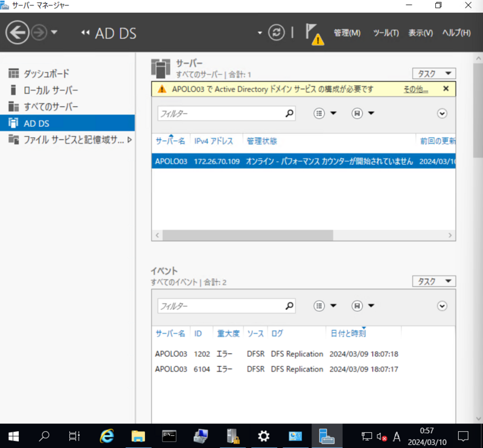The width and height of the screenshot is (483, 448).
Task: Dismiss the AD DS configuration warning
Action: pyautogui.click(x=446, y=89)
